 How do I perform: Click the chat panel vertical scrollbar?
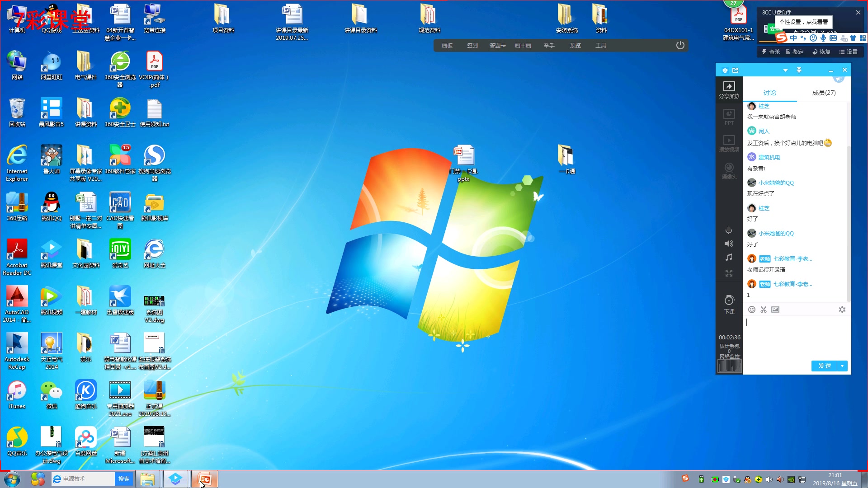tap(849, 224)
